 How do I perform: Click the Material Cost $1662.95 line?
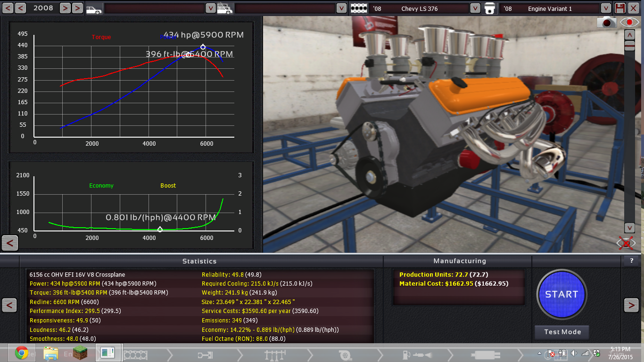coord(454,284)
